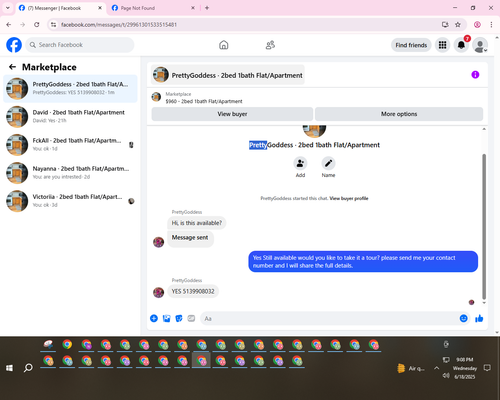
Task: Open conversation information purple icon
Action: tap(475, 75)
